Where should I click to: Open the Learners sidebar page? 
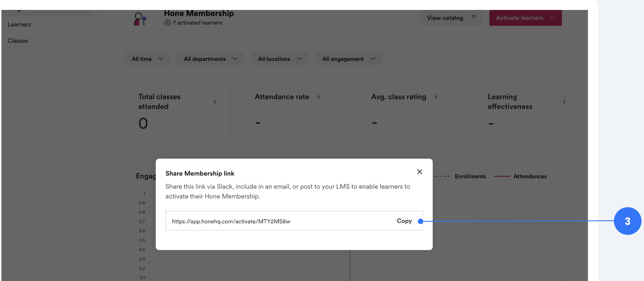[x=19, y=24]
